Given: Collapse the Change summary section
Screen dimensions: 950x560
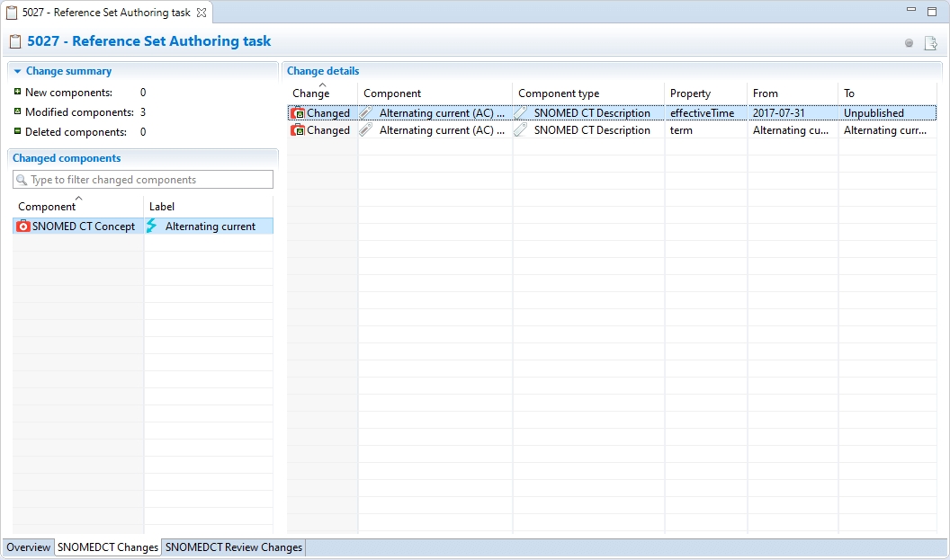Looking at the screenshot, I should tap(17, 71).
